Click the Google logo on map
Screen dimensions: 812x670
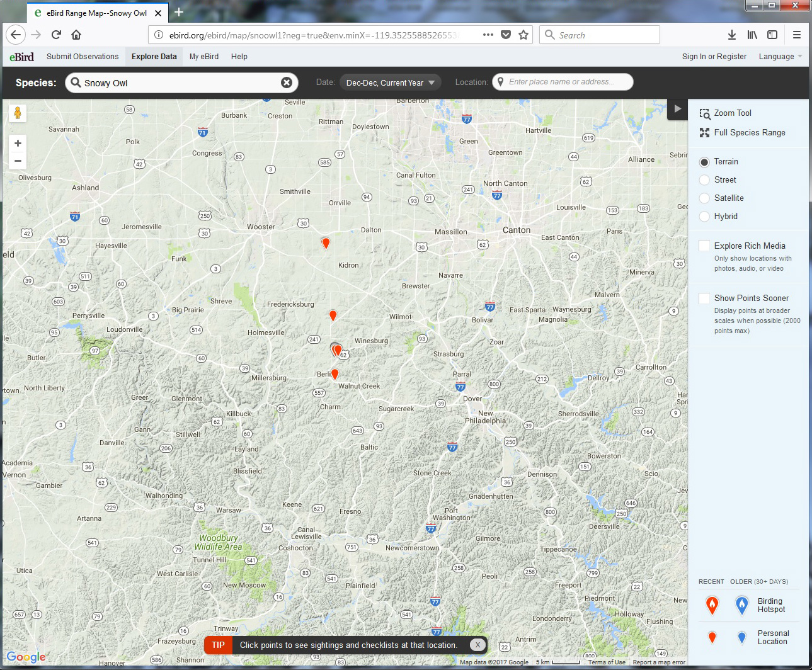coord(26,657)
